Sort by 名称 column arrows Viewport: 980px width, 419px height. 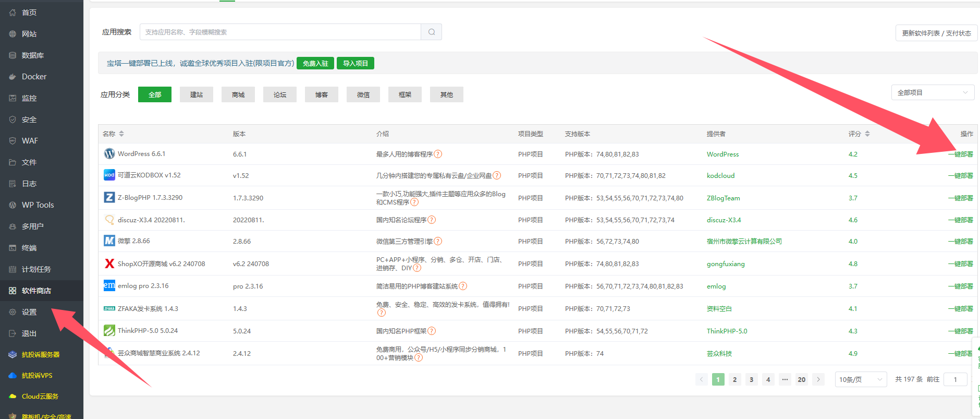tap(121, 134)
